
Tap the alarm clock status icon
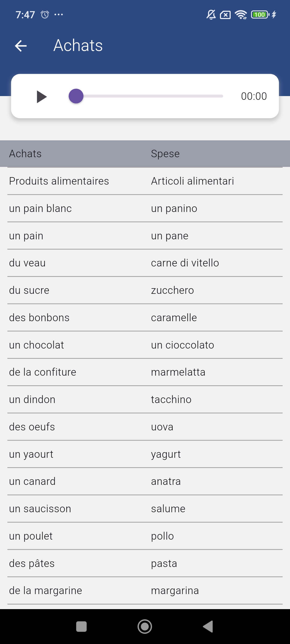pos(45,14)
